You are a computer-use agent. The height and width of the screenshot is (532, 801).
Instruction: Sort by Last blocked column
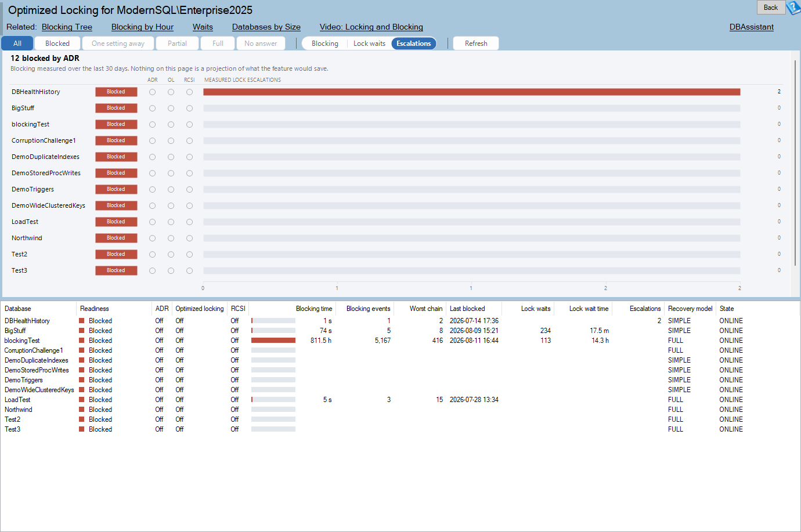[474, 309]
